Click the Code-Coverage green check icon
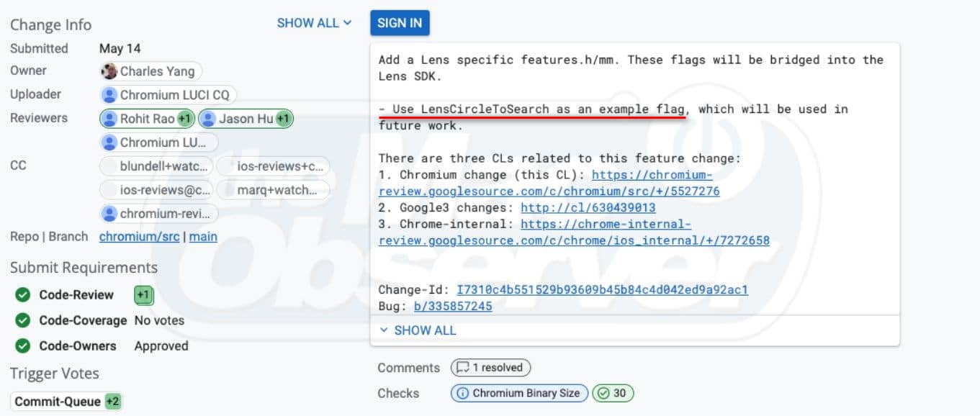Viewport: 980px width, 416px height. pyautogui.click(x=23, y=320)
